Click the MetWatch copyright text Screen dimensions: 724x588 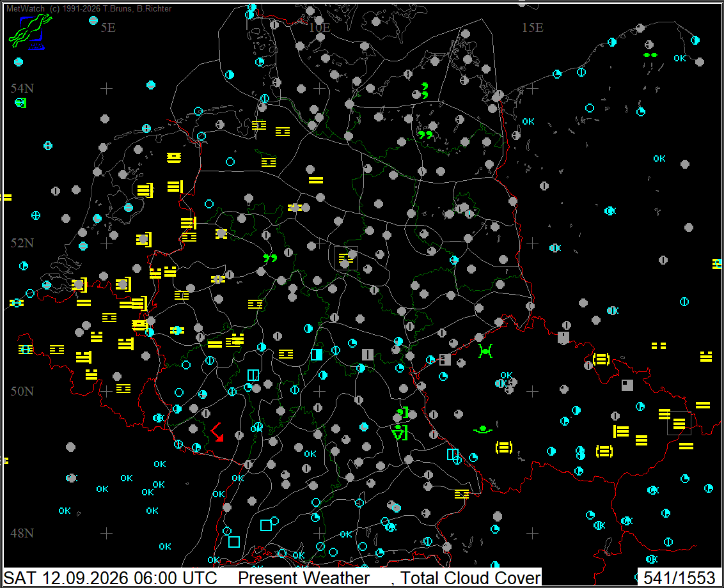(x=89, y=8)
